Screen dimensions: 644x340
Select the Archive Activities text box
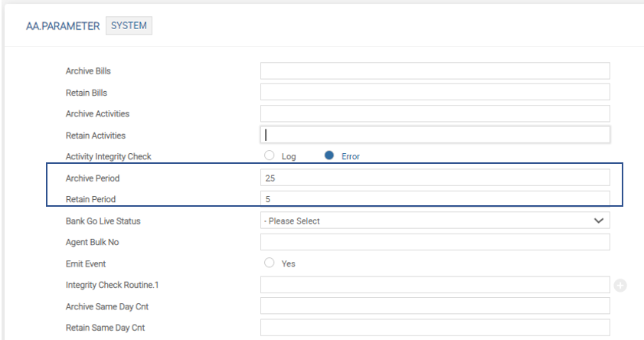click(x=434, y=114)
